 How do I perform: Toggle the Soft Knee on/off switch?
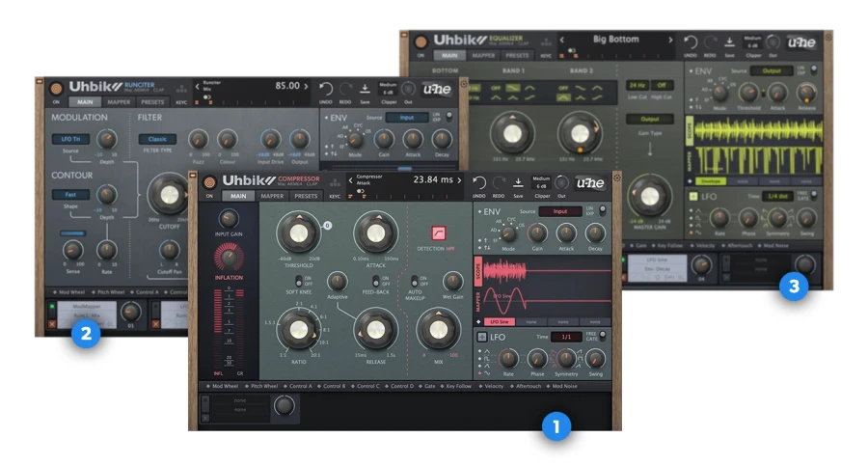click(x=298, y=281)
